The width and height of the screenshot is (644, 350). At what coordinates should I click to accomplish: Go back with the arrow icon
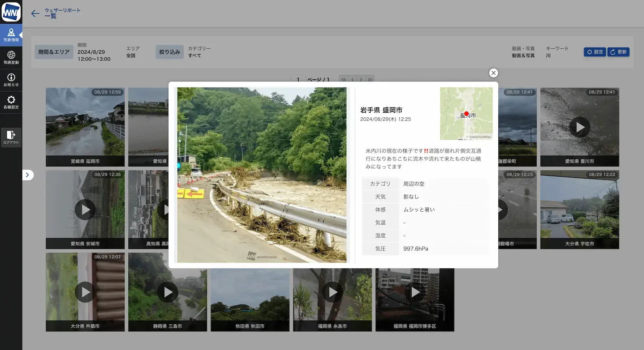[35, 14]
